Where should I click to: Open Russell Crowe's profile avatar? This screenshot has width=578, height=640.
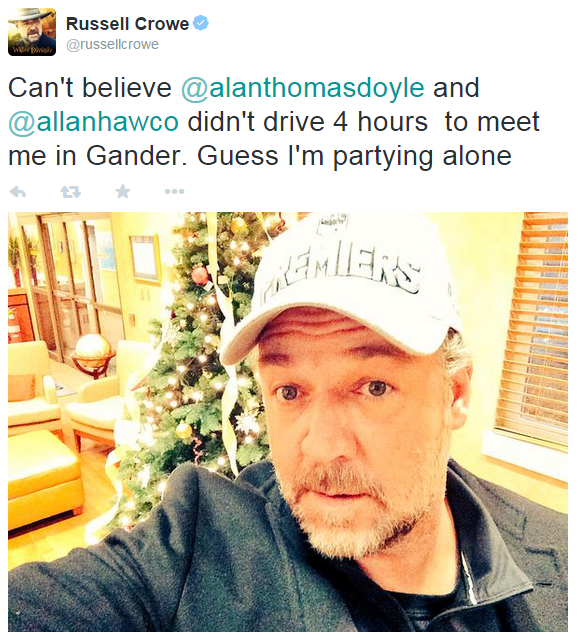coord(32,32)
